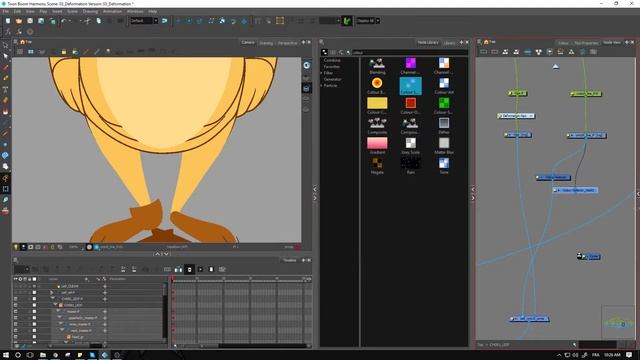This screenshot has height=360, width=640.
Task: Toggle the lock icon in timeline header
Action: pyautogui.click(x=29, y=279)
